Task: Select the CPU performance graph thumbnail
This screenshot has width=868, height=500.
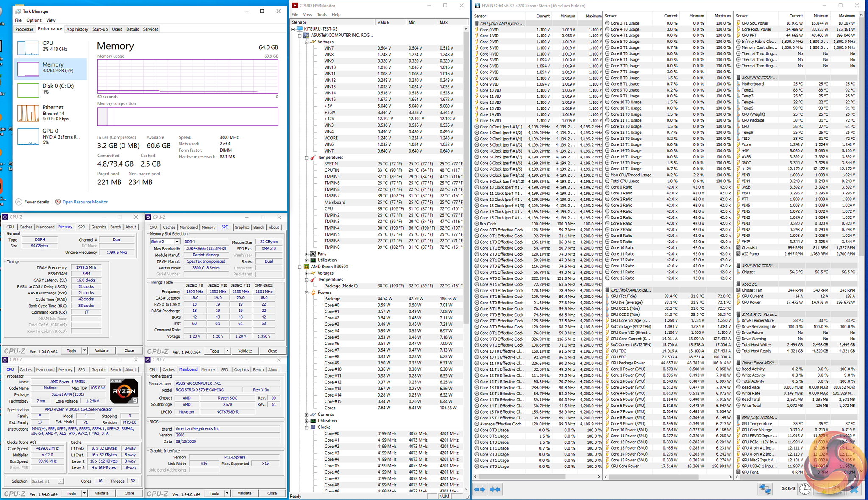Action: (28, 47)
